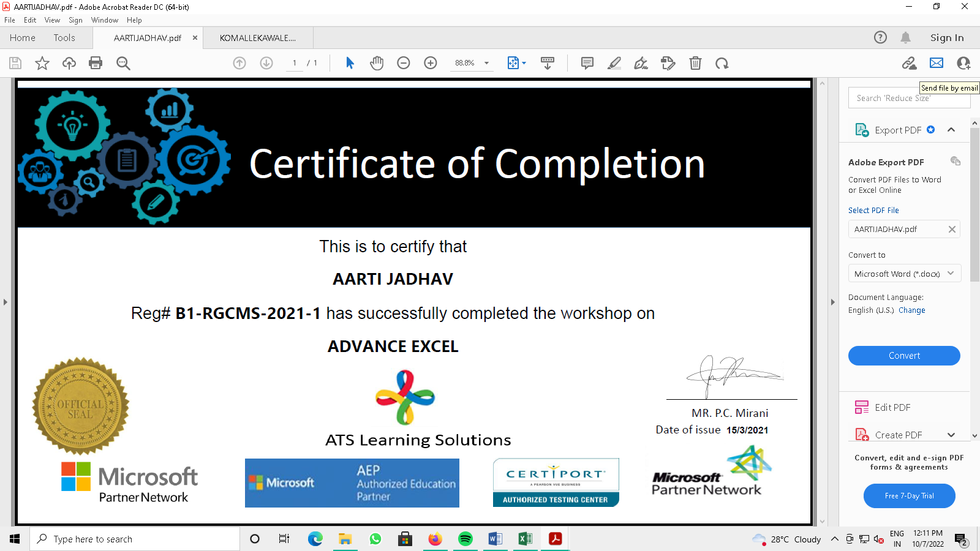Rotate the page with the rotate icon
Viewport: 980px width, 551px height.
(x=722, y=63)
